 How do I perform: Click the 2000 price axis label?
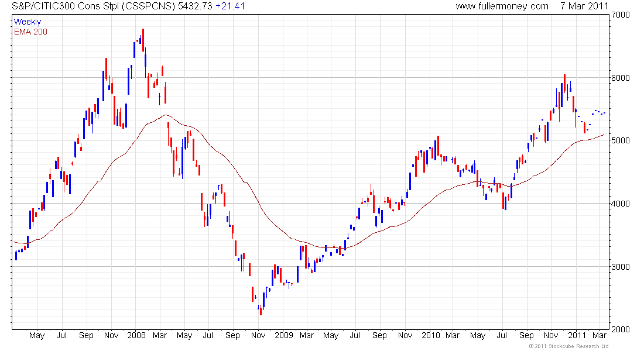point(621,329)
